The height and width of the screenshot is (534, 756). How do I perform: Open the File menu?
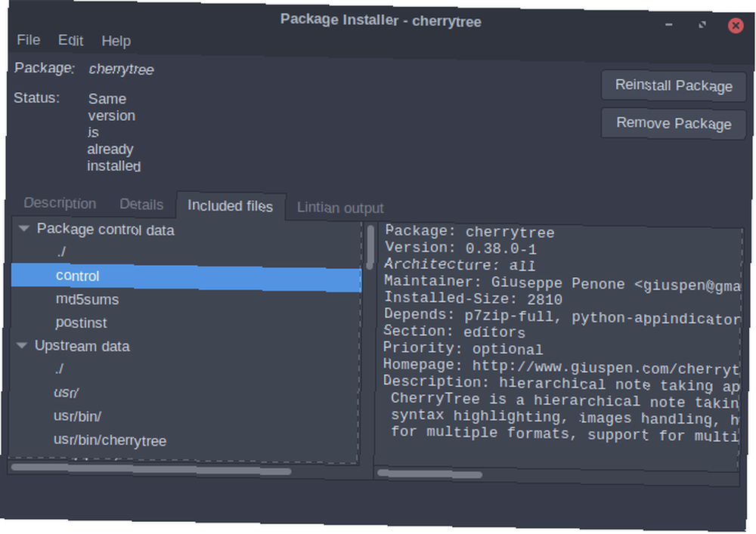pyautogui.click(x=29, y=40)
